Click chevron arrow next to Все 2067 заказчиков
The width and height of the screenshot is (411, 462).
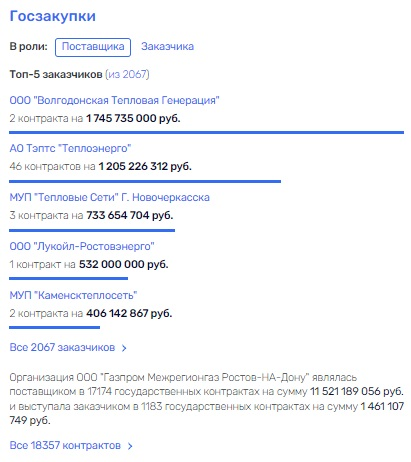(124, 348)
